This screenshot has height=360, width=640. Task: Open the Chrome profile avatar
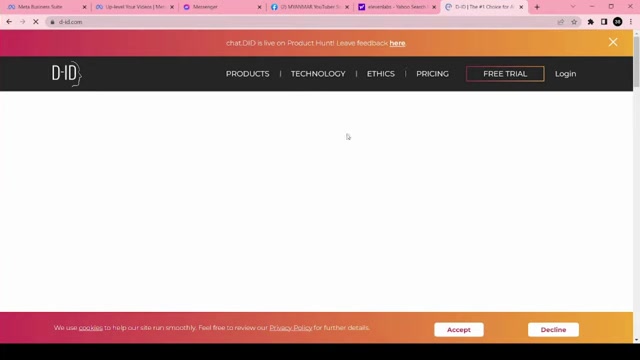[618, 22]
